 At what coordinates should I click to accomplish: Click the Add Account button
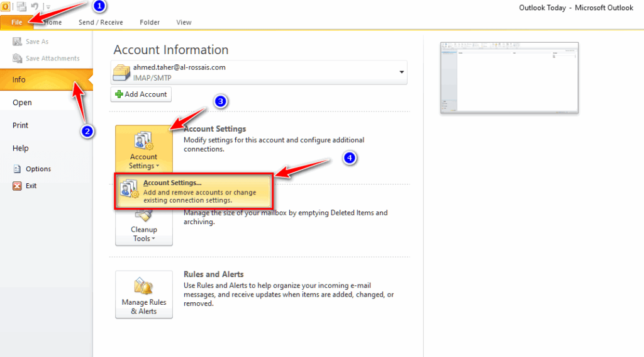[x=142, y=94]
